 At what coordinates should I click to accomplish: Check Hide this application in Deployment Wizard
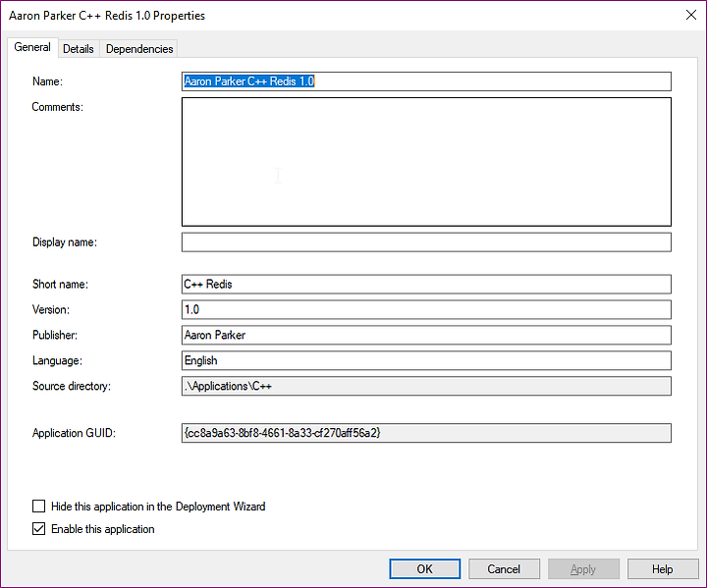click(x=38, y=507)
